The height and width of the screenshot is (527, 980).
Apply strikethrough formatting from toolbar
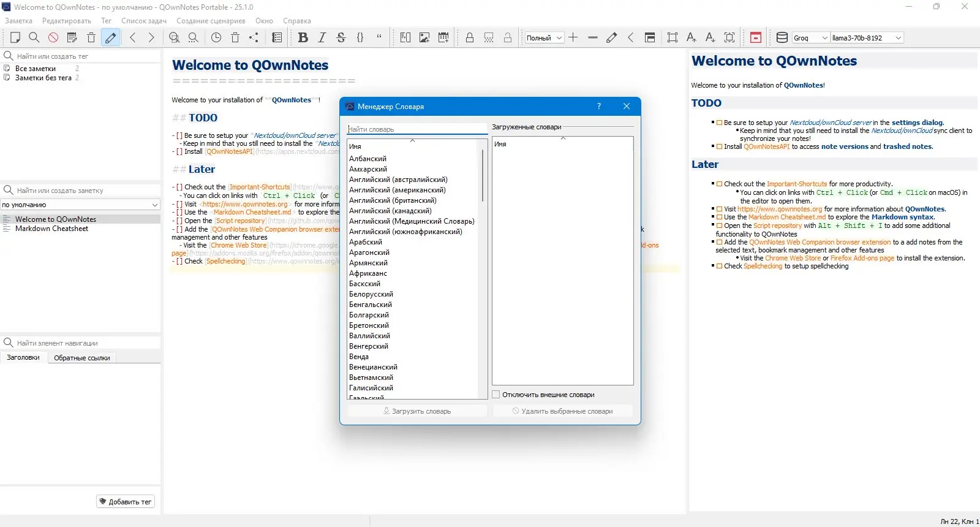point(341,37)
